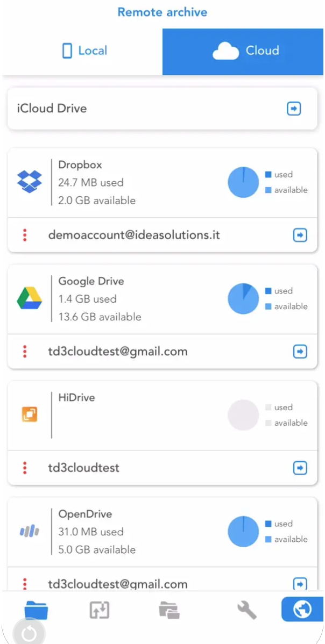Viewport: 325px width, 644px height.
Task: Open the transfer arrows icon in bottom bar
Action: pos(99,610)
